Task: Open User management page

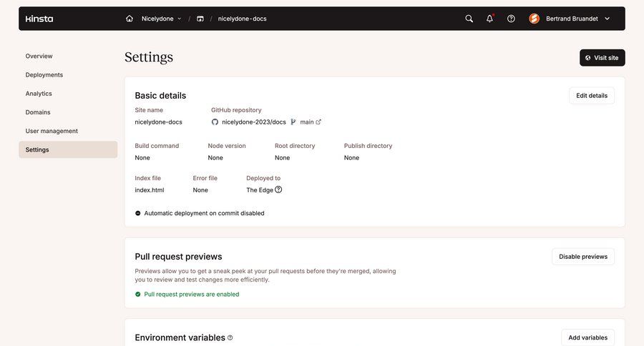Action: (x=52, y=131)
